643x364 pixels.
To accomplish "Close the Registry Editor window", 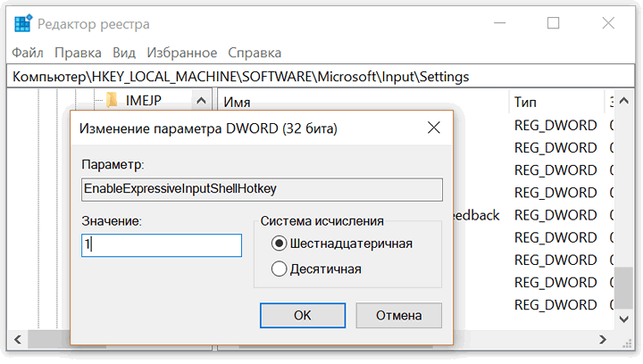I will click(x=608, y=23).
